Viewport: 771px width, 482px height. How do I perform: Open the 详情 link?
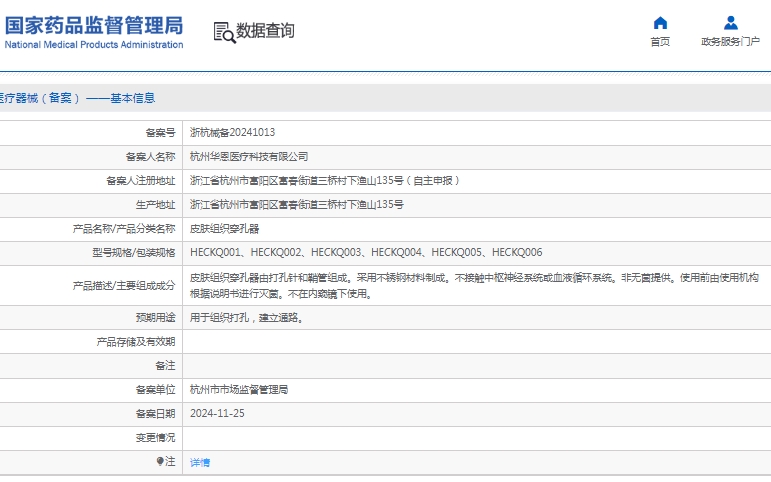[x=200, y=462]
